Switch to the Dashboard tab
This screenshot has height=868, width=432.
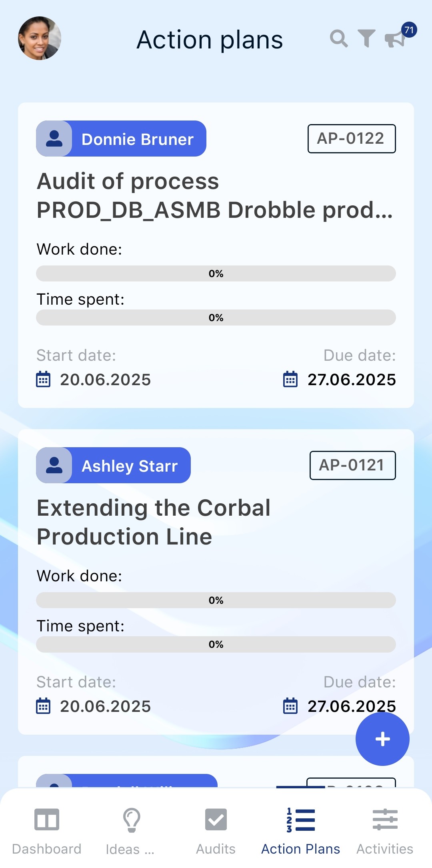point(47,830)
